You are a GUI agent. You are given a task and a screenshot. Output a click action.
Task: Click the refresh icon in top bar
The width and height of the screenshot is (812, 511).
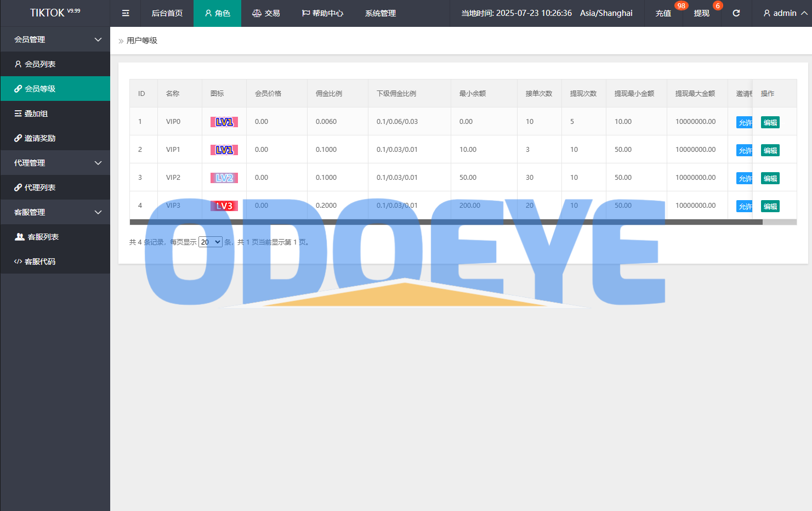736,13
